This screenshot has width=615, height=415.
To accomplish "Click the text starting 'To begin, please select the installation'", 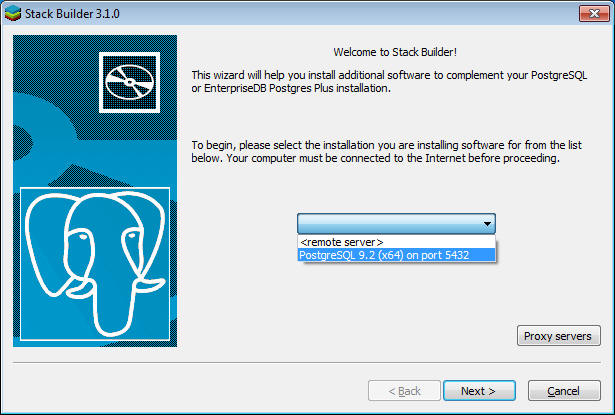I will [x=386, y=151].
